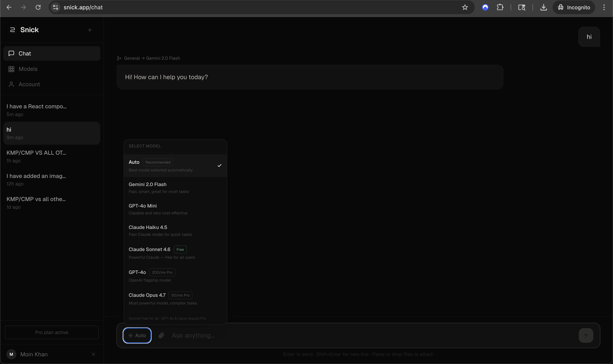The width and height of the screenshot is (613, 364).
Task: Click the 'hi' user message bubble
Action: [x=589, y=37]
